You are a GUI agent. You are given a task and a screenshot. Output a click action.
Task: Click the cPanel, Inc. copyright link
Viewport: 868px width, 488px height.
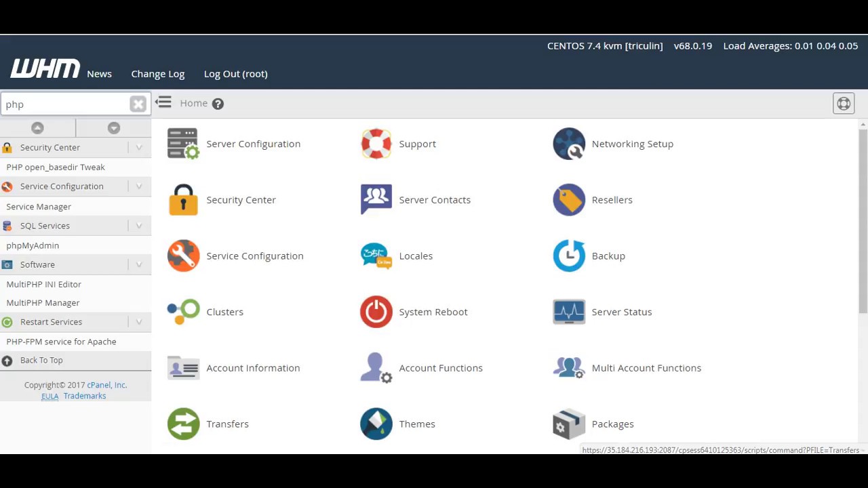[107, 385]
